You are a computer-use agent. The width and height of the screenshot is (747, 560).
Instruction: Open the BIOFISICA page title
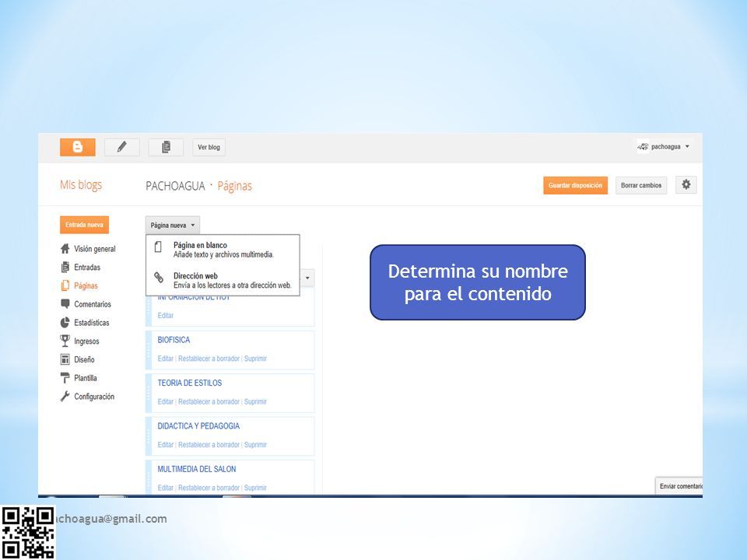tap(174, 340)
